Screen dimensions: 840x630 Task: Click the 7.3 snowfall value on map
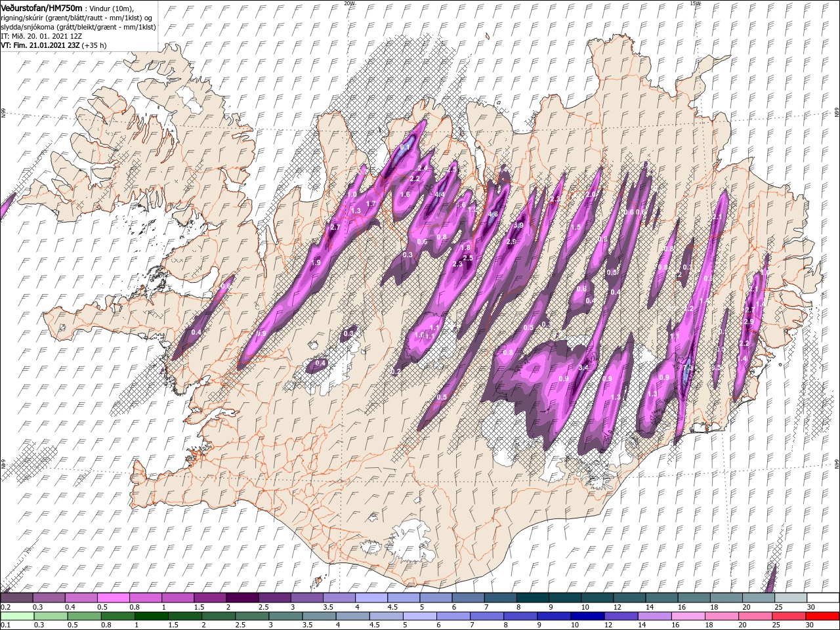click(687, 367)
